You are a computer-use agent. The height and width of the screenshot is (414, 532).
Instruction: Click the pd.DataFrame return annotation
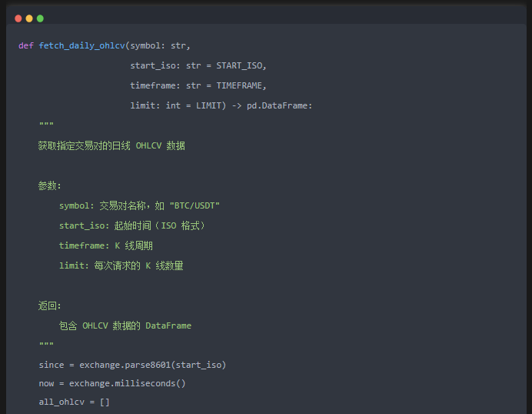[x=278, y=105]
